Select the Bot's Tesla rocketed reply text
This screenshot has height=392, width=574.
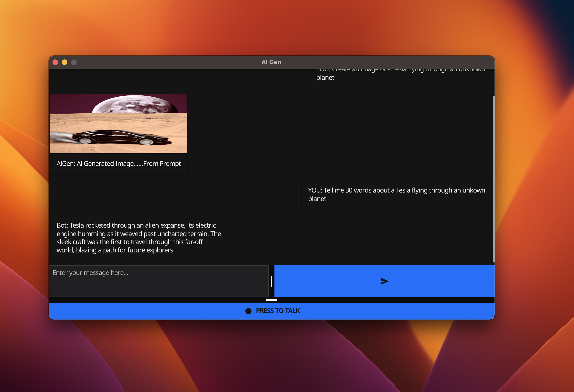(139, 238)
